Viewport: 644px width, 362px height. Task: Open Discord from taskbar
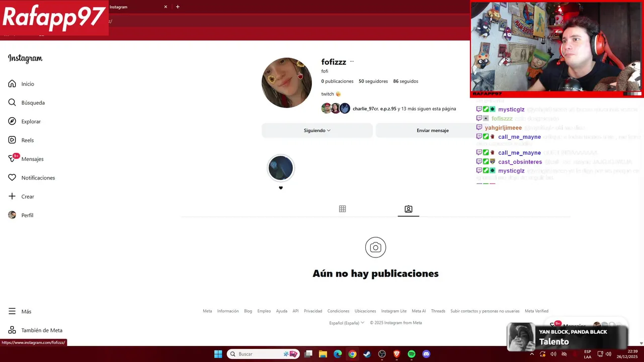pos(426,354)
